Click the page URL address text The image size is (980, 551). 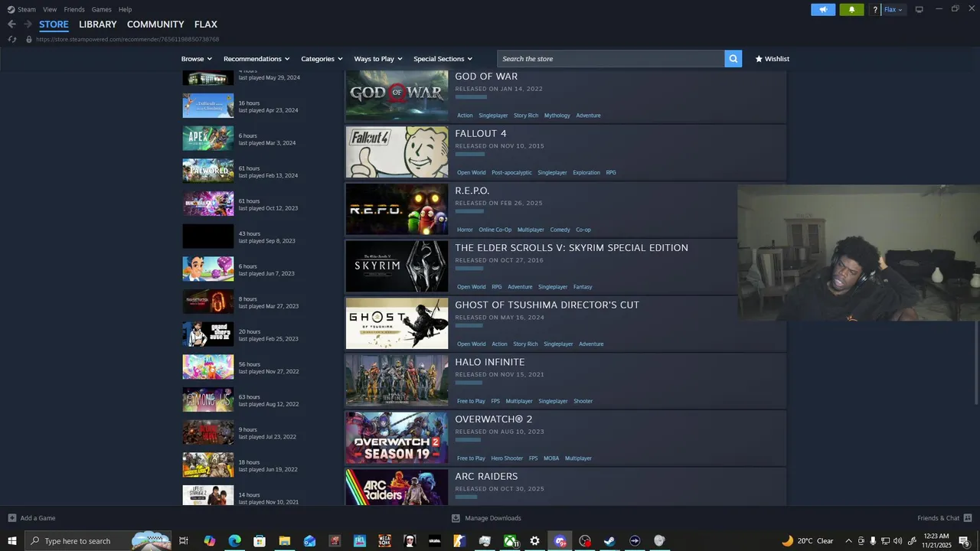pos(127,39)
